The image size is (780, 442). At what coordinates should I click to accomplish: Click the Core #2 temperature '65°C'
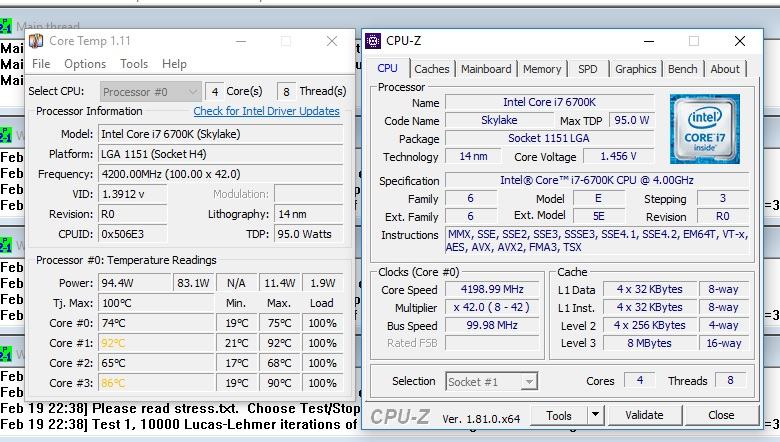coord(156,363)
